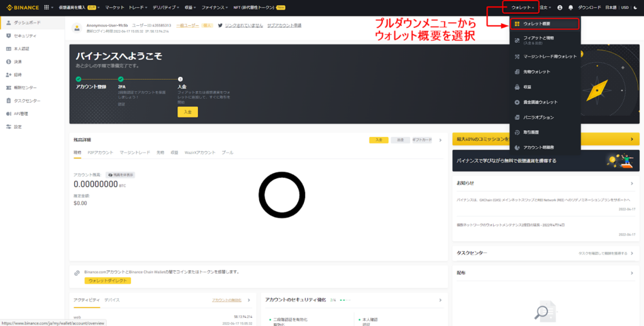Switch to the WazirXアカウント tab
Image resolution: width=644 pixels, height=326 pixels.
[199, 153]
